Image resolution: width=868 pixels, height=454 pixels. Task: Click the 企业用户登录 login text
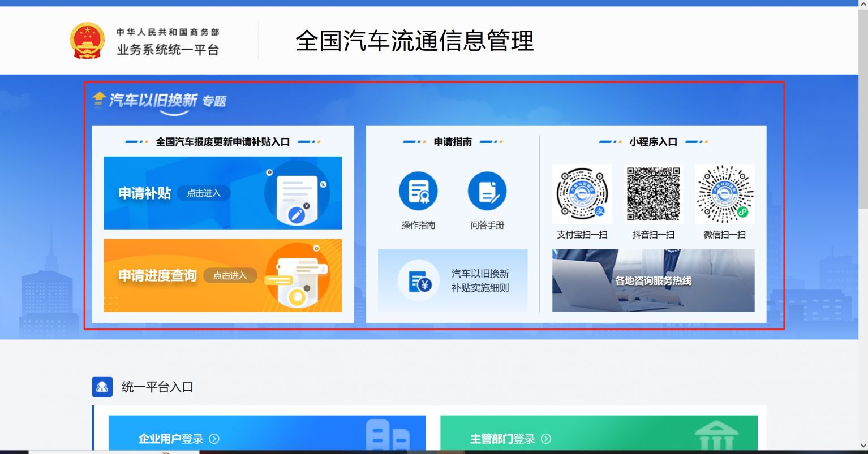coord(171,439)
